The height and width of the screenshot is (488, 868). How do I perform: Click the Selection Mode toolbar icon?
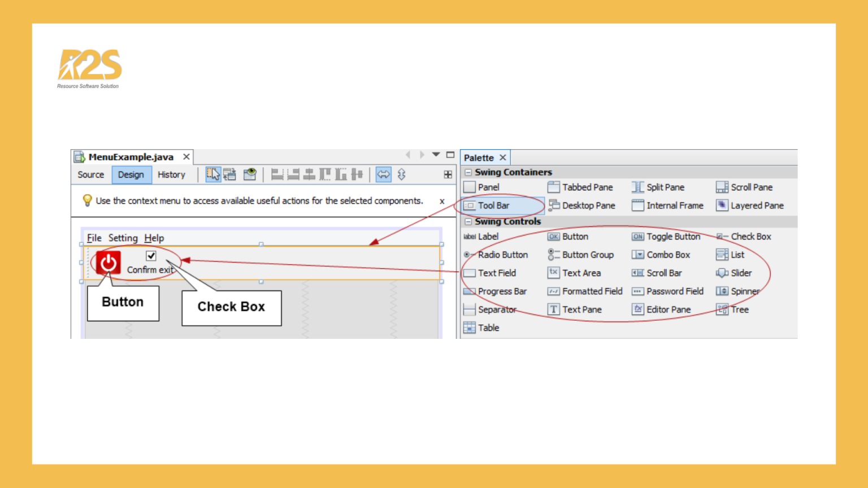pyautogui.click(x=213, y=175)
